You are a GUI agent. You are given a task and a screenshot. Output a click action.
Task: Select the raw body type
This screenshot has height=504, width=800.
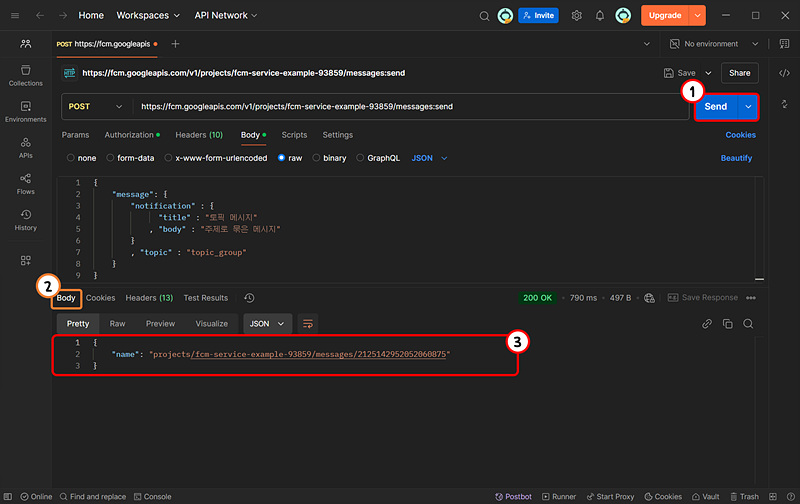click(x=281, y=158)
